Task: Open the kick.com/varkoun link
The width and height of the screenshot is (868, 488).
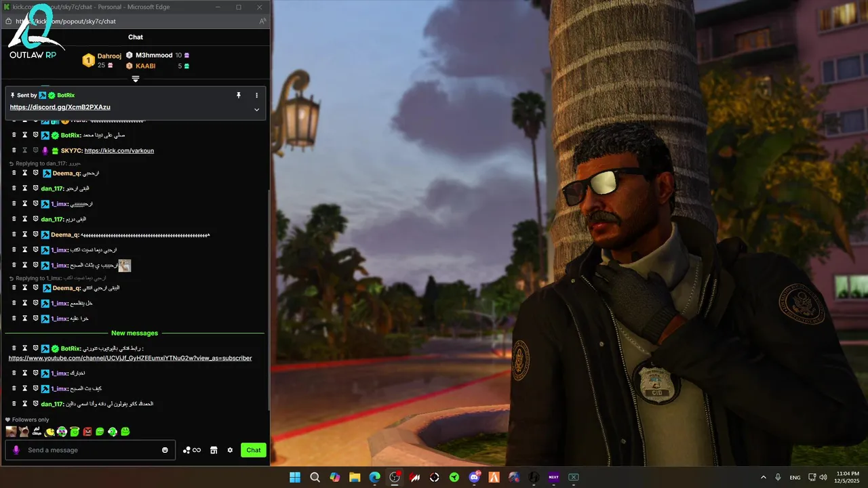Action: click(119, 150)
